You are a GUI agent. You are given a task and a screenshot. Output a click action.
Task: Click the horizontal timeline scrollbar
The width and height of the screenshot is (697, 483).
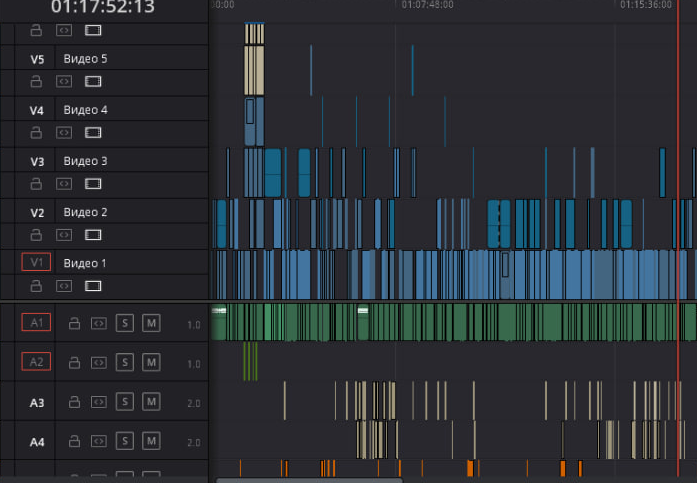pos(309,480)
